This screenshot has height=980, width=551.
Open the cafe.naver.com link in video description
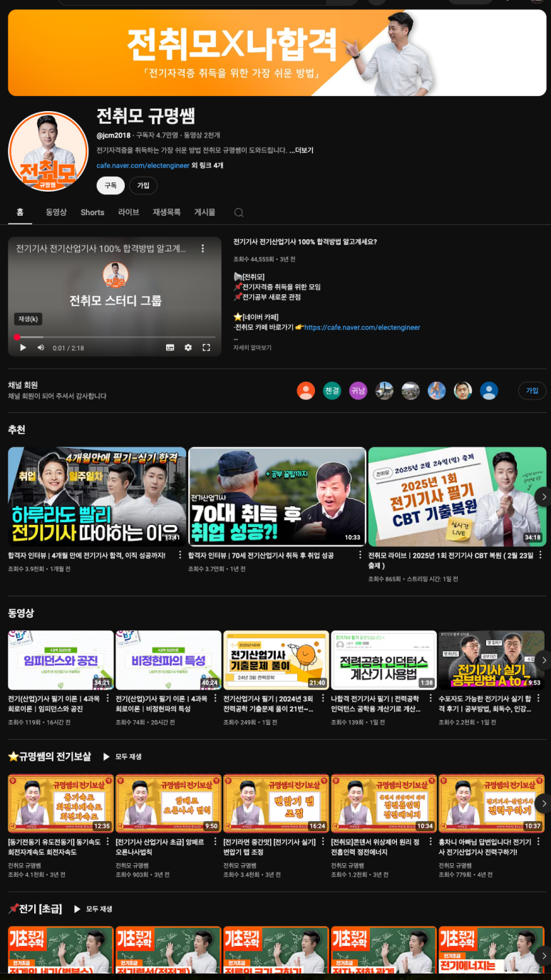click(362, 328)
